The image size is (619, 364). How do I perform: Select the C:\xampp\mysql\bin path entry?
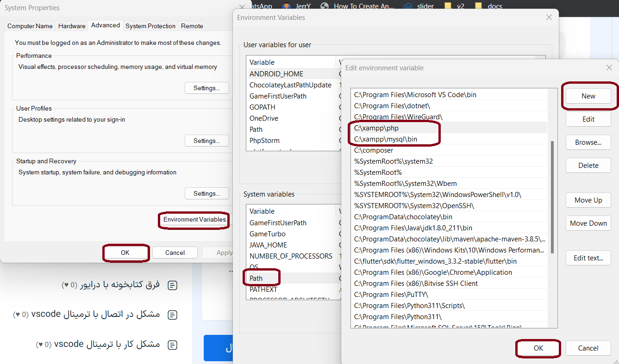click(x=449, y=139)
